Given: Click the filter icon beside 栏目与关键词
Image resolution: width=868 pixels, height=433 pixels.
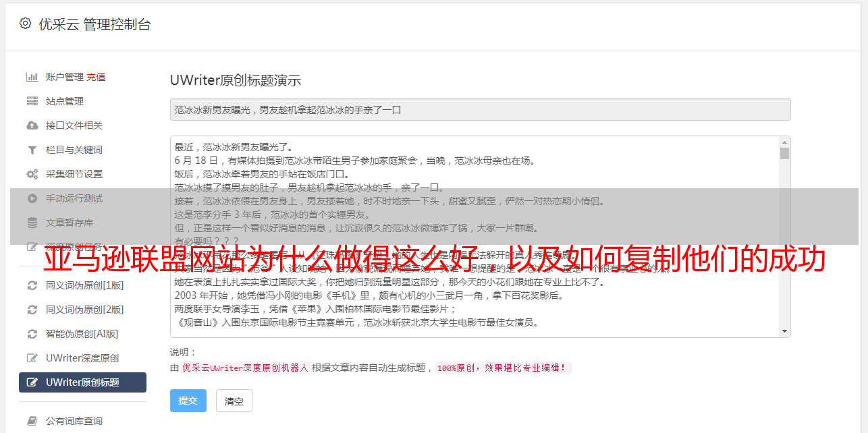Looking at the screenshot, I should (32, 150).
